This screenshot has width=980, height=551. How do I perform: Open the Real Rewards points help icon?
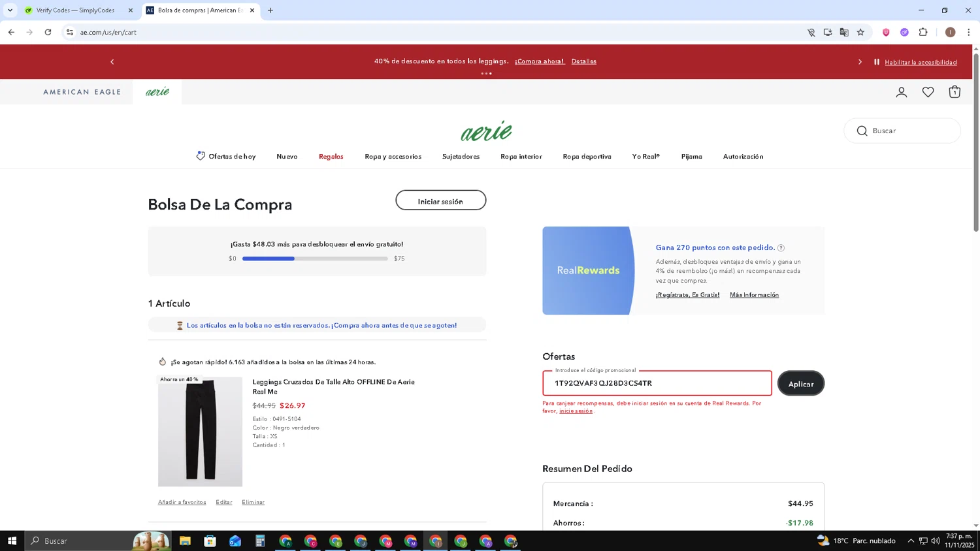[x=781, y=248]
